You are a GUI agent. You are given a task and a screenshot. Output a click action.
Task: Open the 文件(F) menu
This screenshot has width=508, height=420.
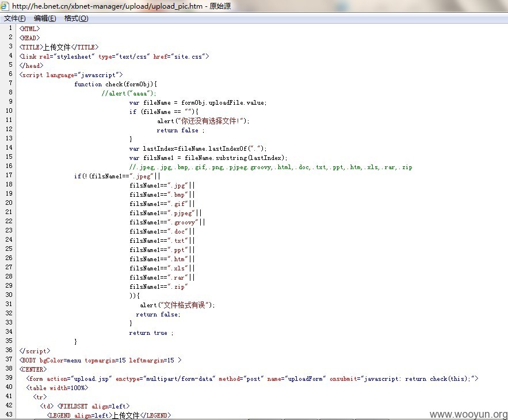tap(14, 18)
